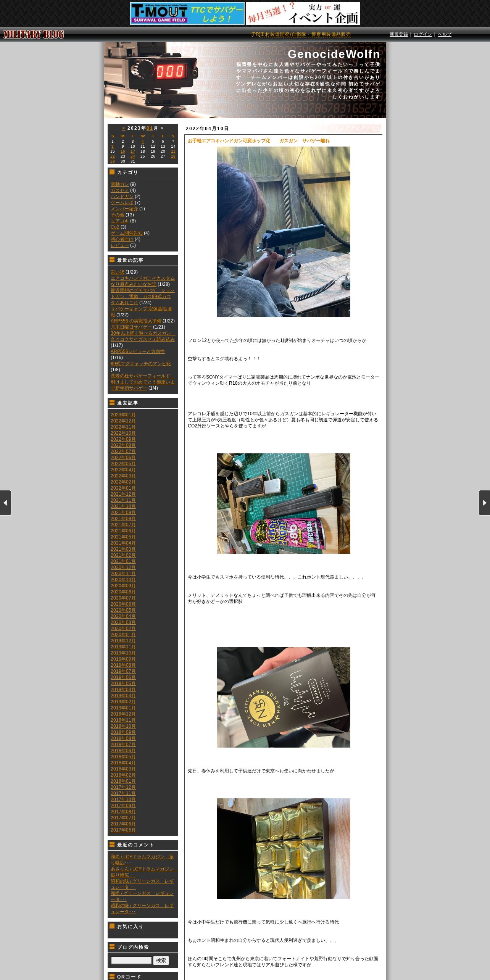The height and width of the screenshot is (980, 490).
Task: Select calendar date 29
Action: click(x=113, y=161)
